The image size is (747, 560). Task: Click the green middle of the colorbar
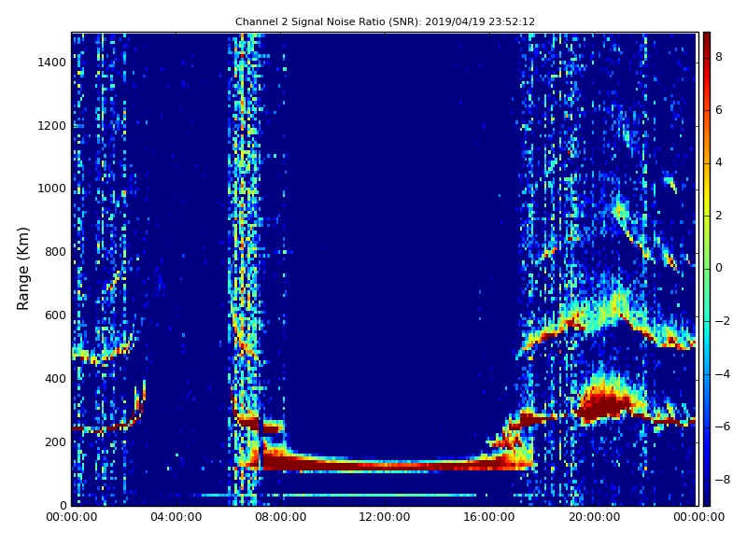point(707,269)
